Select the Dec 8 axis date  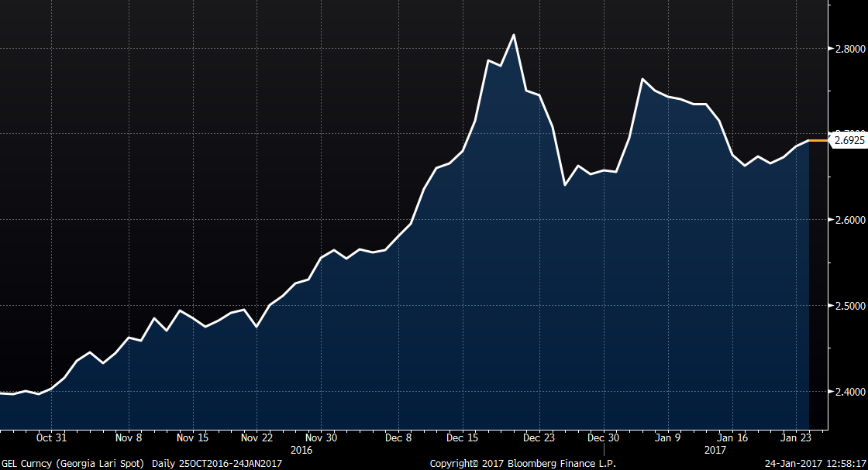point(398,437)
